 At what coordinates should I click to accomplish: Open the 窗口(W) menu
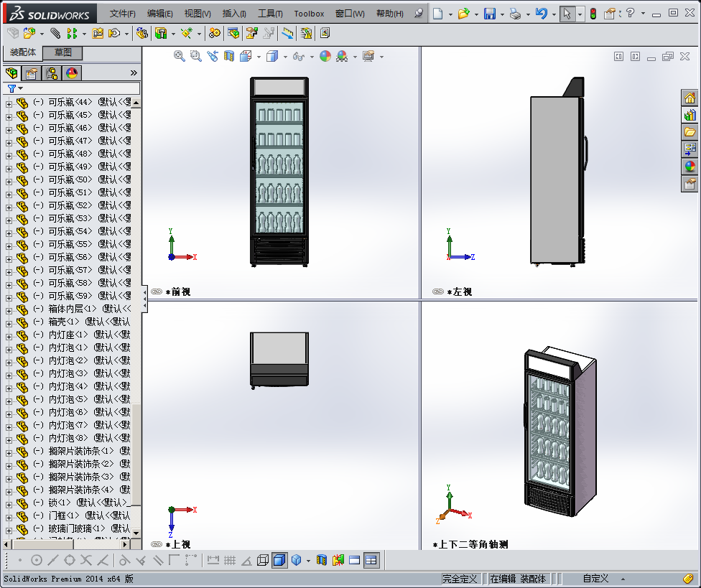click(x=350, y=14)
